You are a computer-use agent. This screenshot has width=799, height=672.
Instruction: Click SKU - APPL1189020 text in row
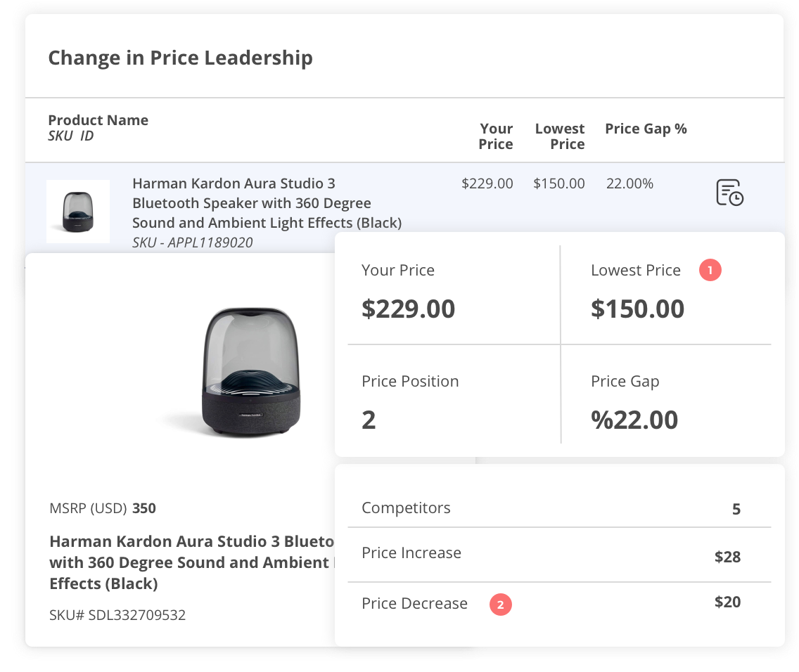(192, 243)
